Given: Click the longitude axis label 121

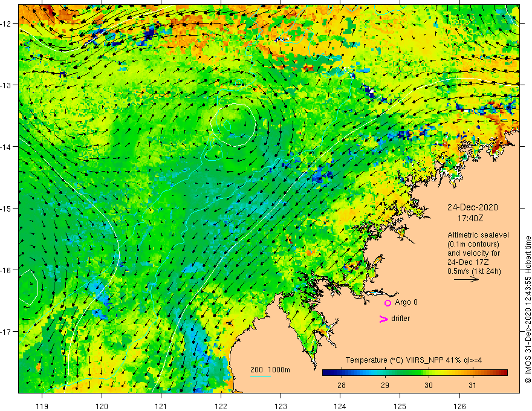Looking at the screenshot, I should (x=161, y=406).
